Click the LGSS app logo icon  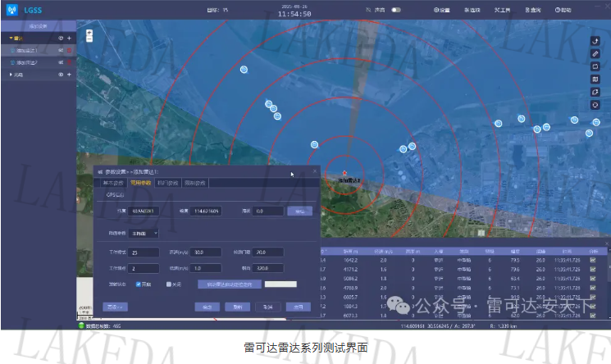[12, 10]
